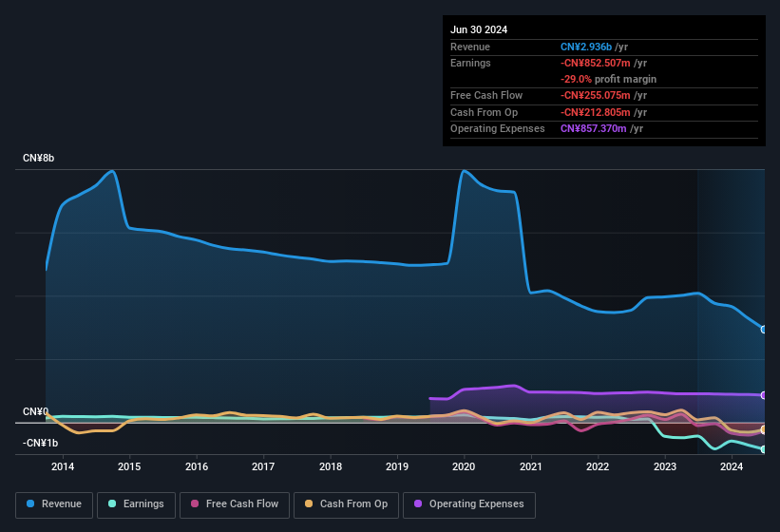Click the blue Revenue endpoint marker
Image resolution: width=780 pixels, height=532 pixels.
click(764, 329)
